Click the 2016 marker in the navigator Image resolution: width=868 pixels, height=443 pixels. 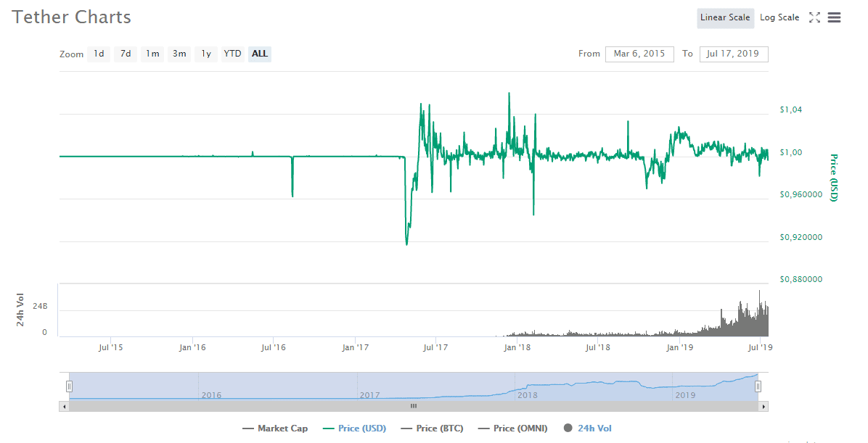point(211,395)
